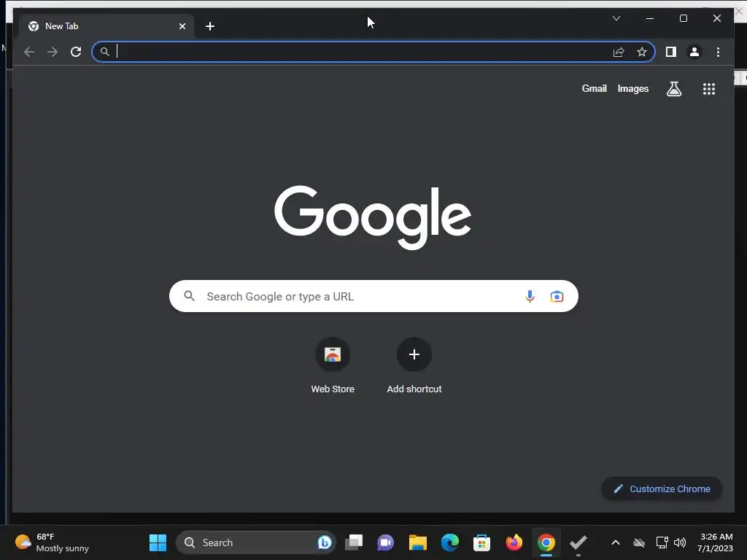Click the OneDrive cloud tray icon
Screen dimensions: 747x560
[639, 542]
